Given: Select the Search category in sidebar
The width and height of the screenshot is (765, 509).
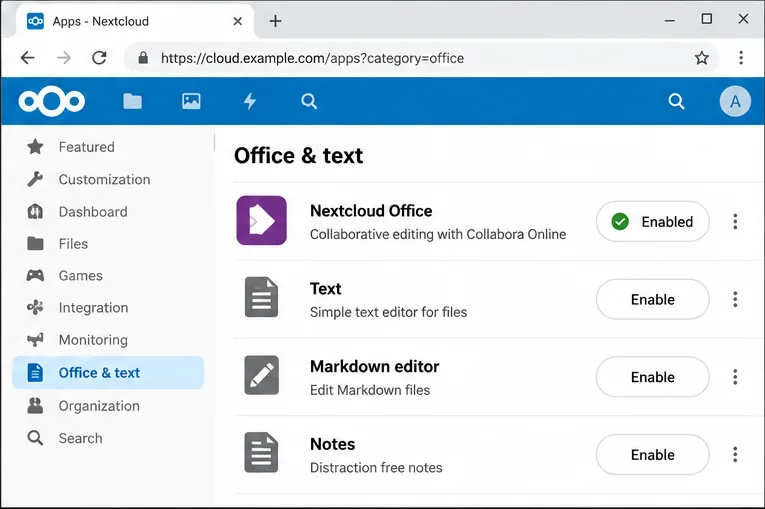Looking at the screenshot, I should tap(108, 438).
